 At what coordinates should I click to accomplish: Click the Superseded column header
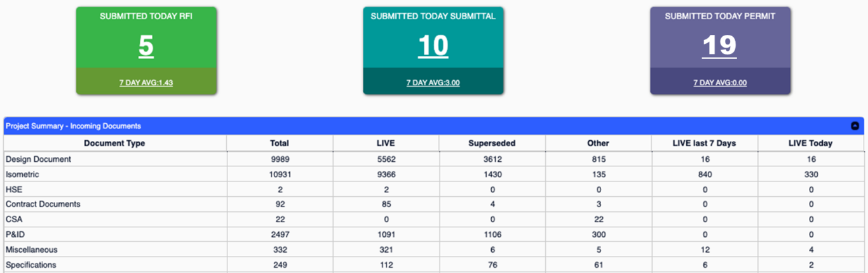492,143
